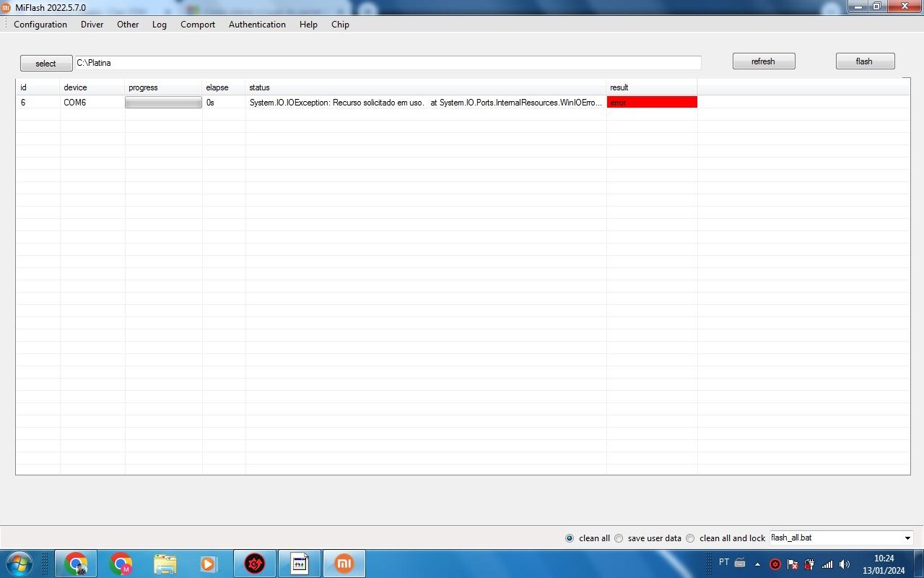
Task: Open the Chip menu
Action: 340,24
